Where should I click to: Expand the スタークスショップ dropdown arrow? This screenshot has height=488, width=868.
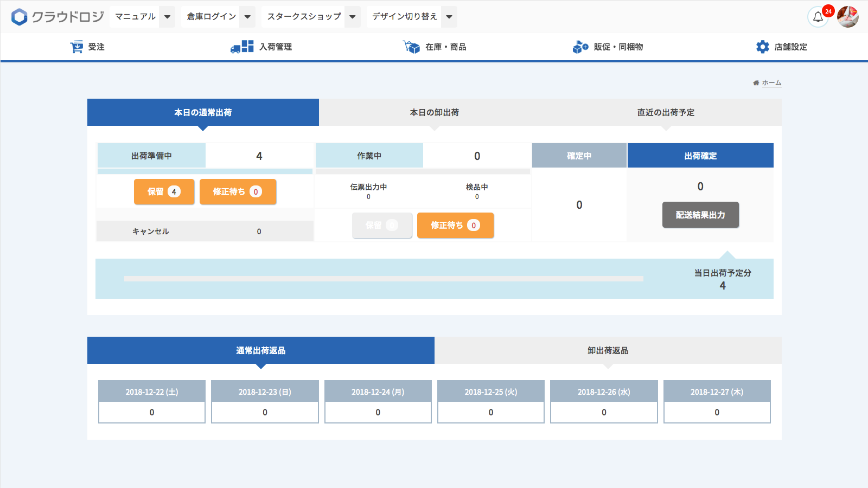pos(353,17)
